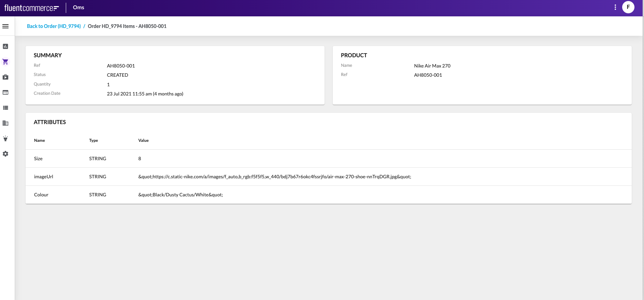
Task: Click the Name column header in Attributes
Action: pyautogui.click(x=40, y=140)
